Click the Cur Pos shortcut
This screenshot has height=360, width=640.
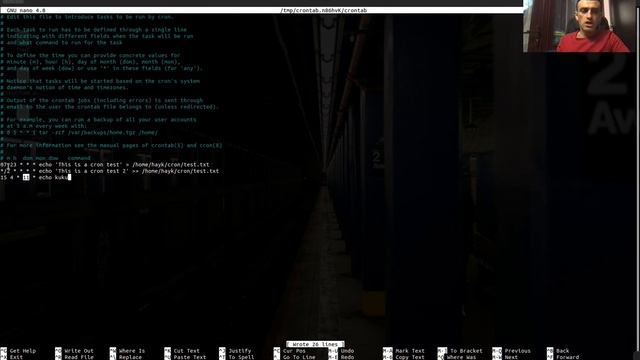click(x=290, y=351)
